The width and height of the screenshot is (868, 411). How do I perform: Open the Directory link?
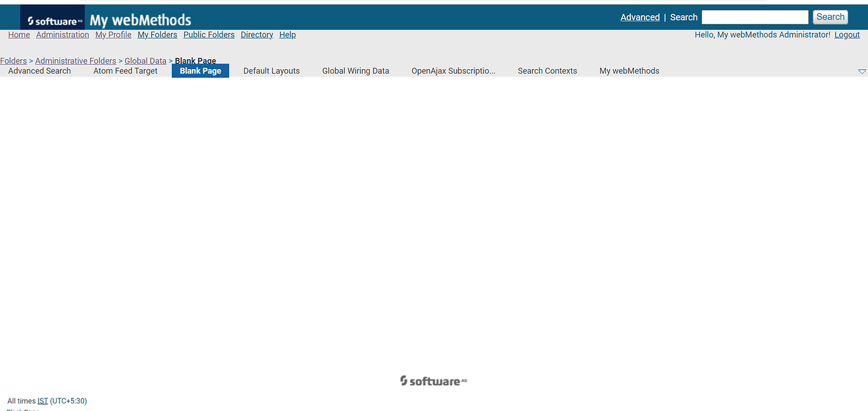pyautogui.click(x=257, y=35)
